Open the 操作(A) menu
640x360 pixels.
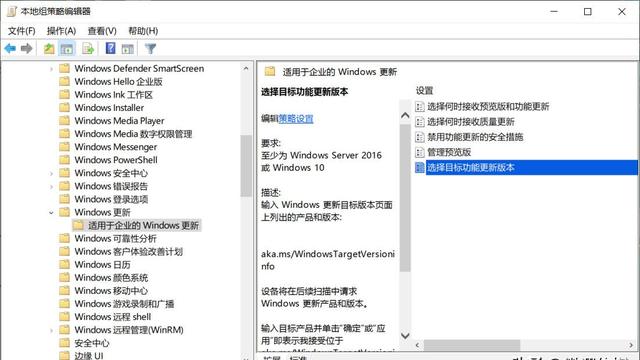61,31
